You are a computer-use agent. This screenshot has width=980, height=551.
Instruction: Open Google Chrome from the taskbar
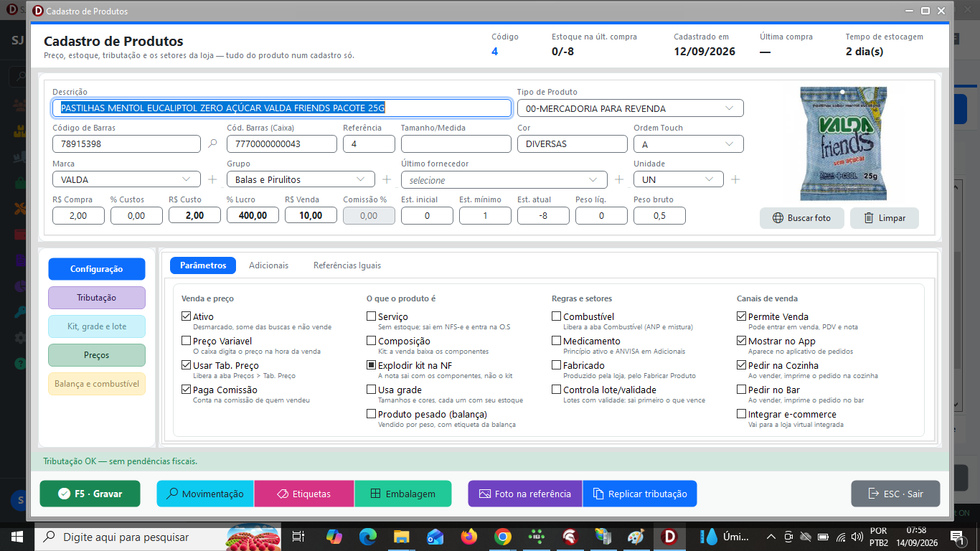coord(502,537)
